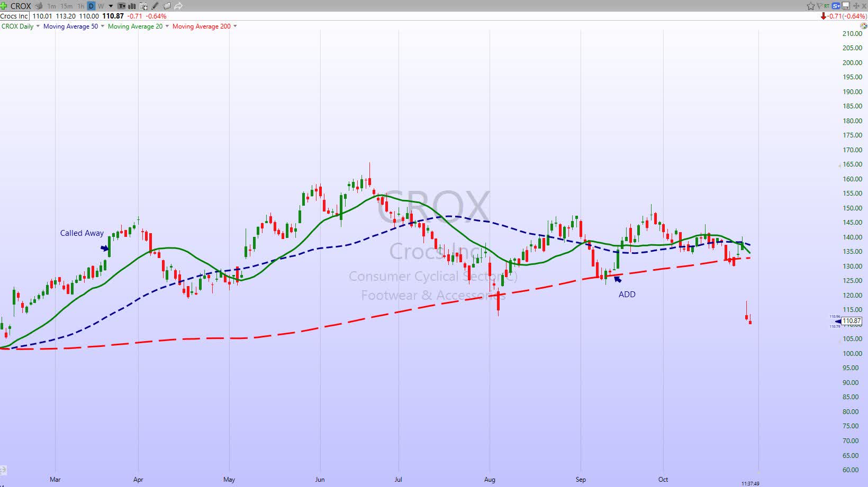Viewport: 868px width, 487px height.
Task: Click the 100.00 price scale label
Action: [852, 354]
